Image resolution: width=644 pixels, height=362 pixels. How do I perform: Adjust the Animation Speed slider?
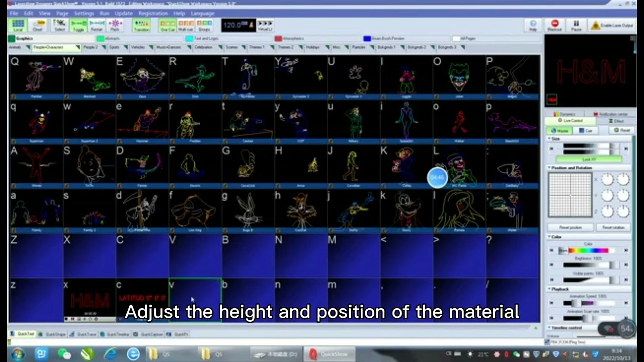[x=588, y=303]
